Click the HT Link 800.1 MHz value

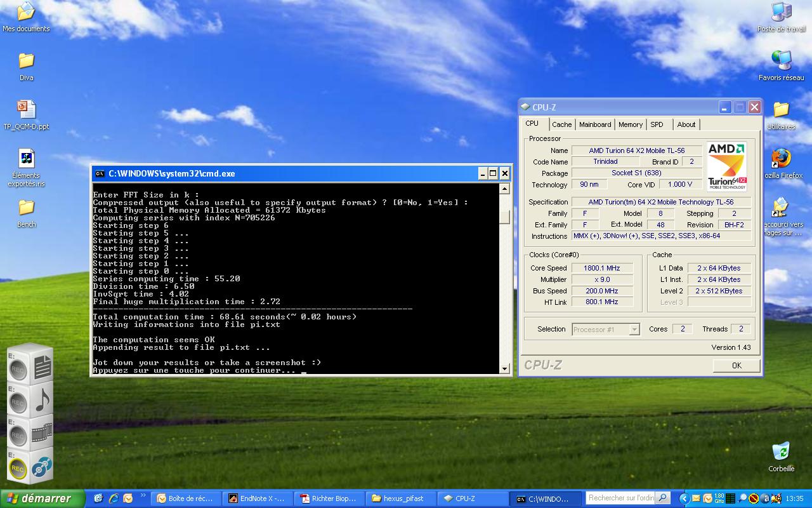click(601, 302)
